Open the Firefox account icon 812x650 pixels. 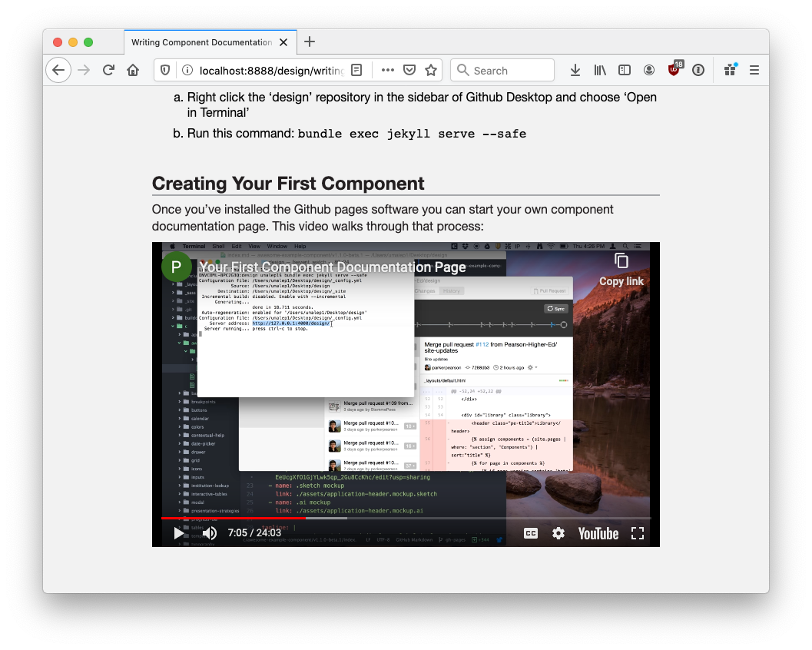[649, 70]
